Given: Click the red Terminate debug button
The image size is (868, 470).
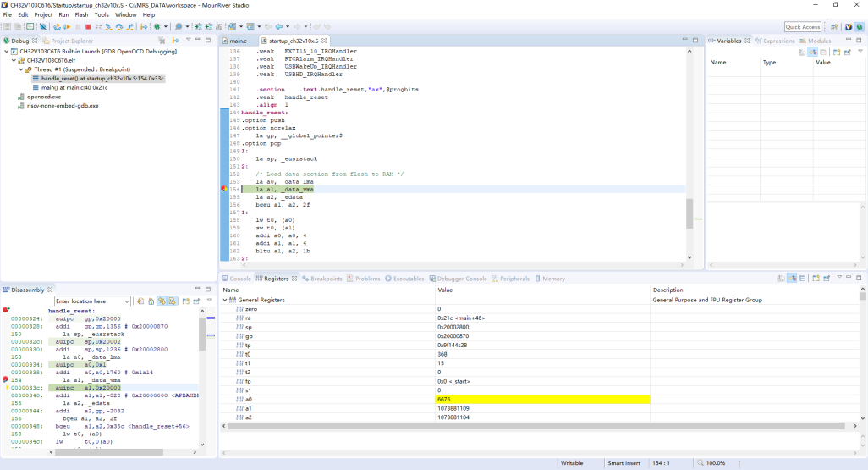Looking at the screenshot, I should coord(87,27).
